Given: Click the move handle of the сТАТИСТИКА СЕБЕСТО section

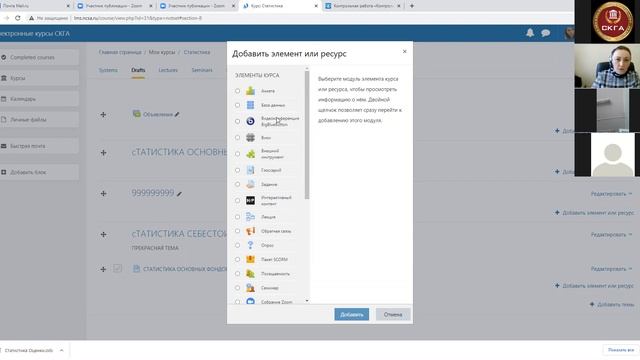Looking at the screenshot, I should pos(103,234).
